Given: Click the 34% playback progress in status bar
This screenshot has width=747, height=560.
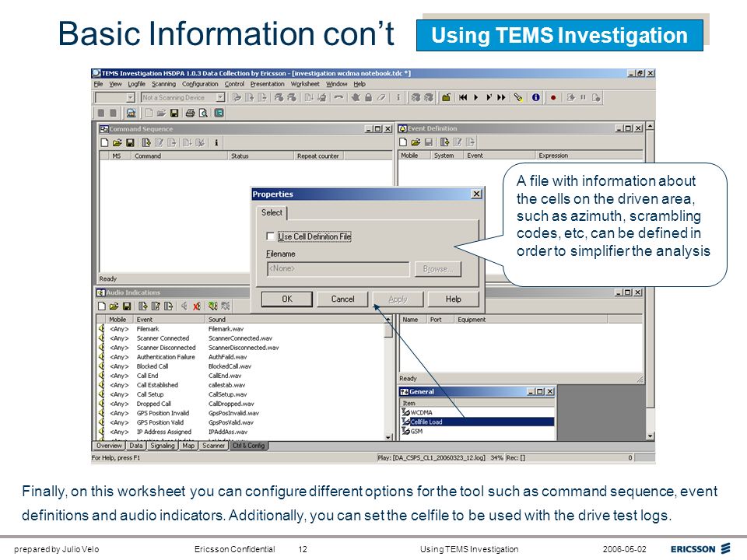Looking at the screenshot, I should [x=496, y=457].
